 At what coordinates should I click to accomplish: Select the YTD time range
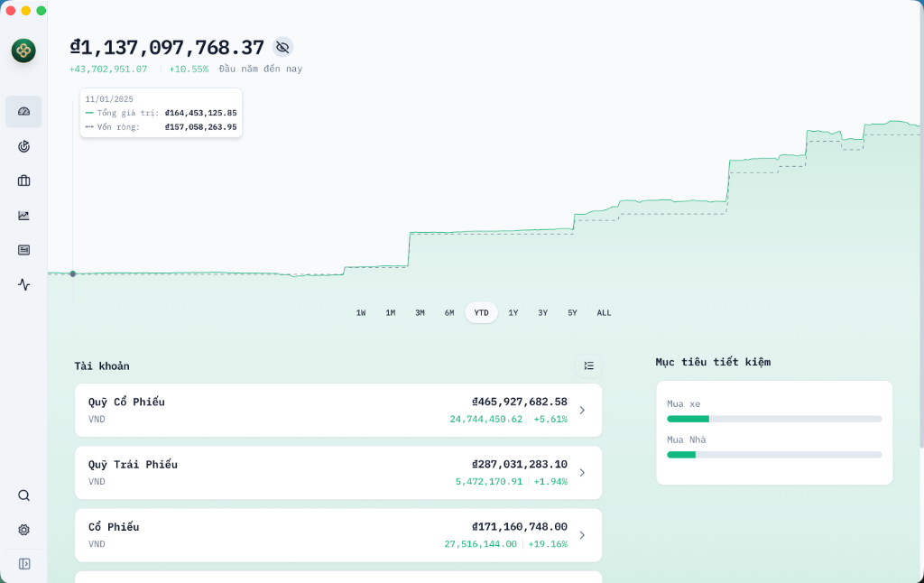(481, 312)
